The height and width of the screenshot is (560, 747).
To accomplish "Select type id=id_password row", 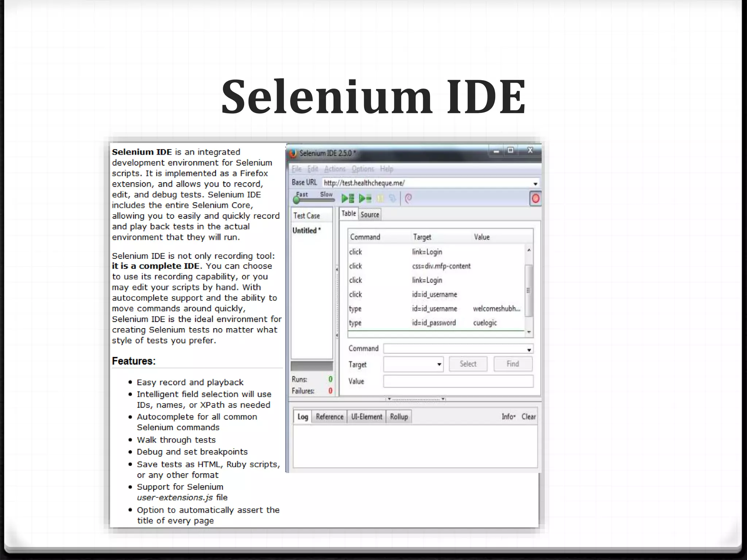I will (x=436, y=323).
